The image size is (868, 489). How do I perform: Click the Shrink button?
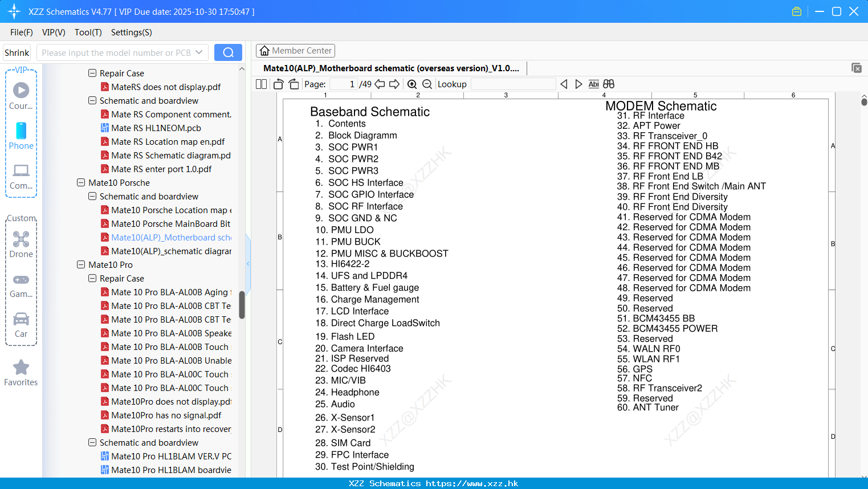click(x=17, y=52)
